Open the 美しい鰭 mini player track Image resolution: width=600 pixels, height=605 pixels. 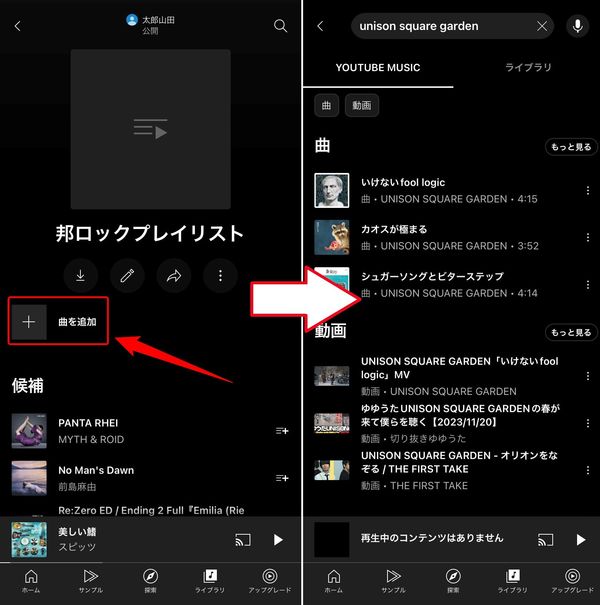[116, 539]
